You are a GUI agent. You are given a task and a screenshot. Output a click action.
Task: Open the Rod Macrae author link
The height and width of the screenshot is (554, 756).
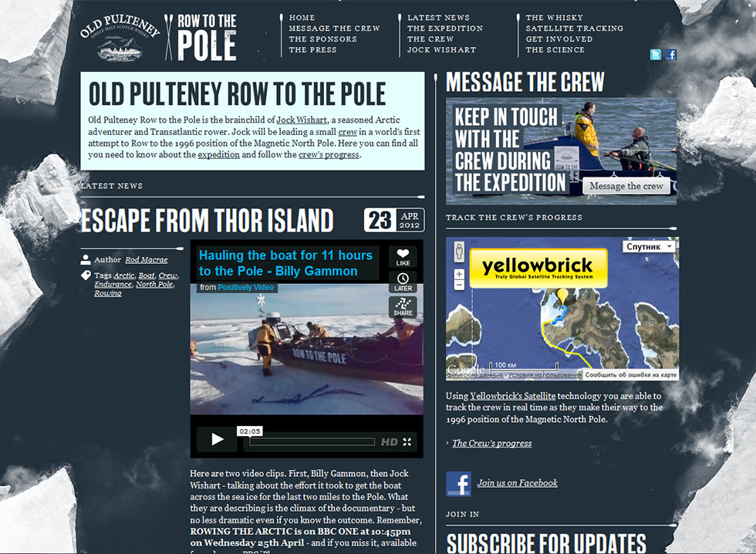pos(147,260)
